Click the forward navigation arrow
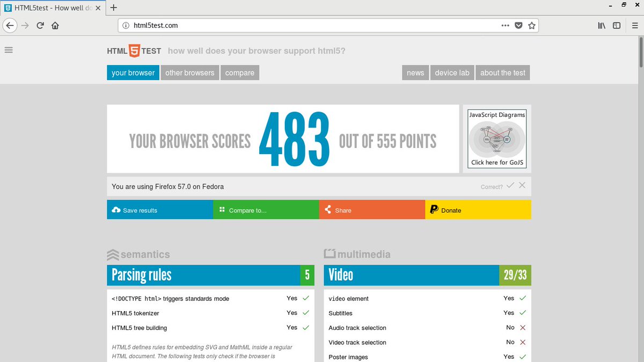 point(25,25)
